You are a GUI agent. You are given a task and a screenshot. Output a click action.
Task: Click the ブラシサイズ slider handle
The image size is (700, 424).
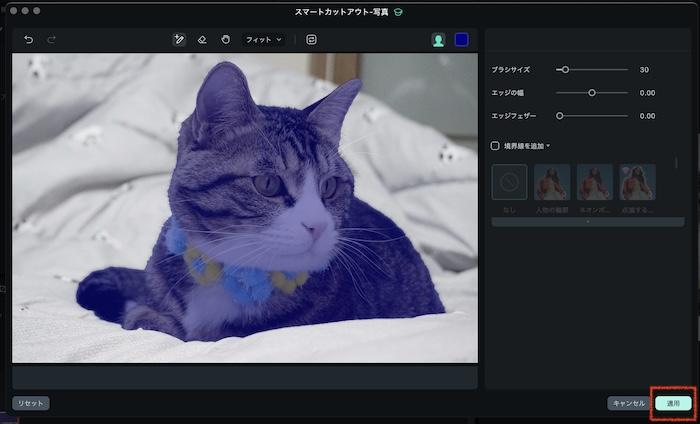coord(565,70)
